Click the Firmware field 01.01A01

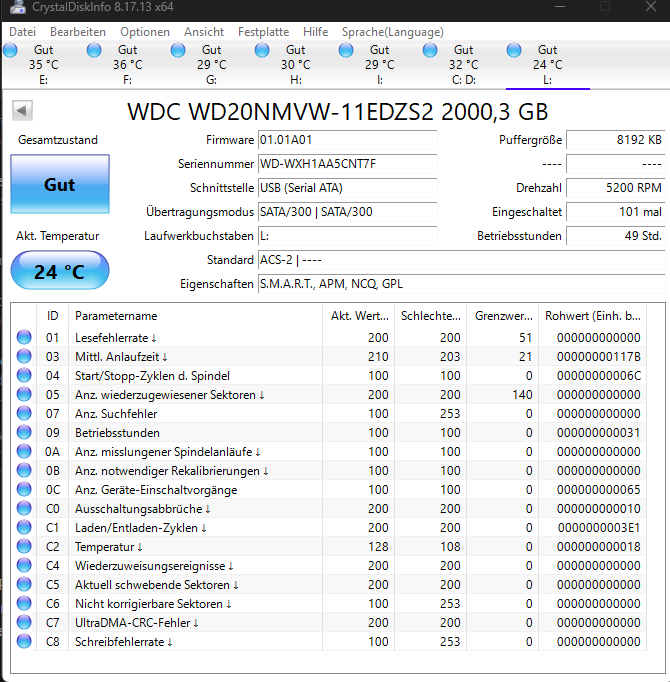coord(348,140)
